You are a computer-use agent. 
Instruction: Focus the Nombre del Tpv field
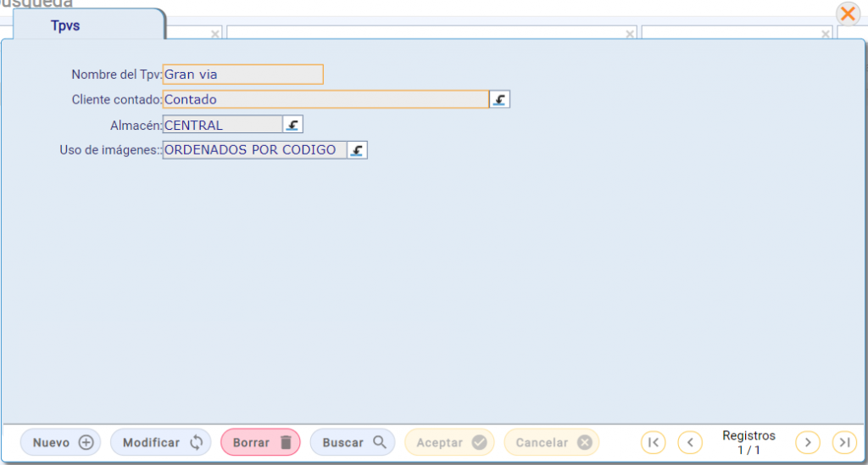tap(243, 75)
